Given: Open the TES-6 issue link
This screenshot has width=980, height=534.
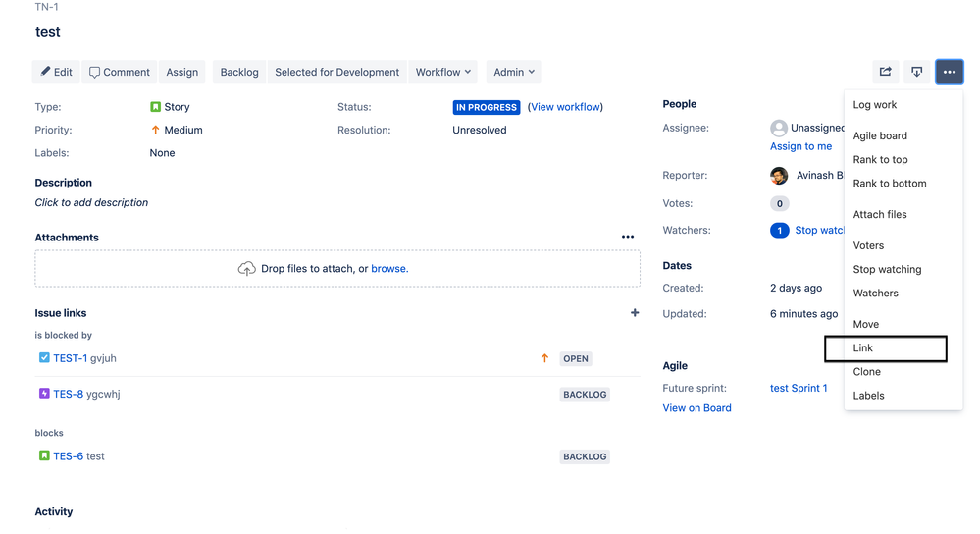Looking at the screenshot, I should 68,456.
